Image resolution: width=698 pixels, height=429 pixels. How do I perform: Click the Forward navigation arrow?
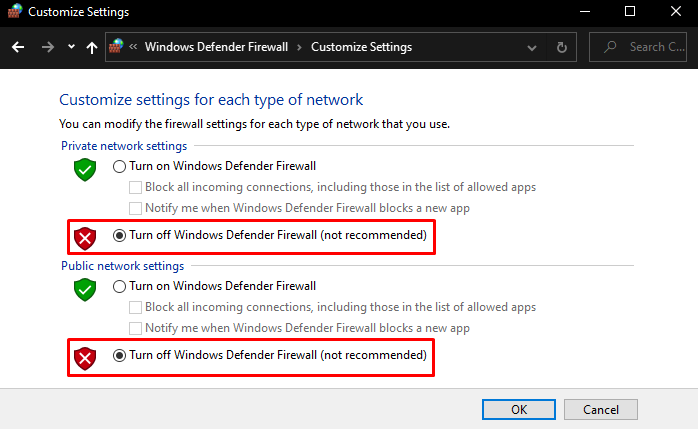tap(47, 47)
